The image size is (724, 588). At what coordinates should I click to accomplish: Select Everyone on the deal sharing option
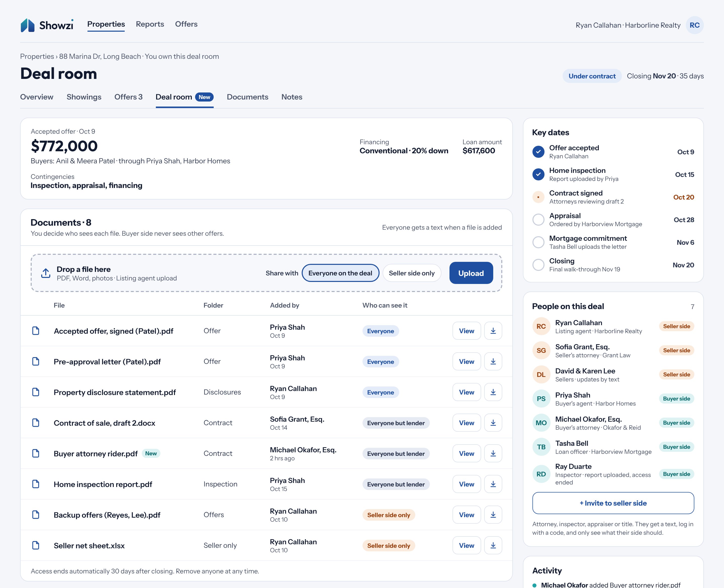point(340,273)
